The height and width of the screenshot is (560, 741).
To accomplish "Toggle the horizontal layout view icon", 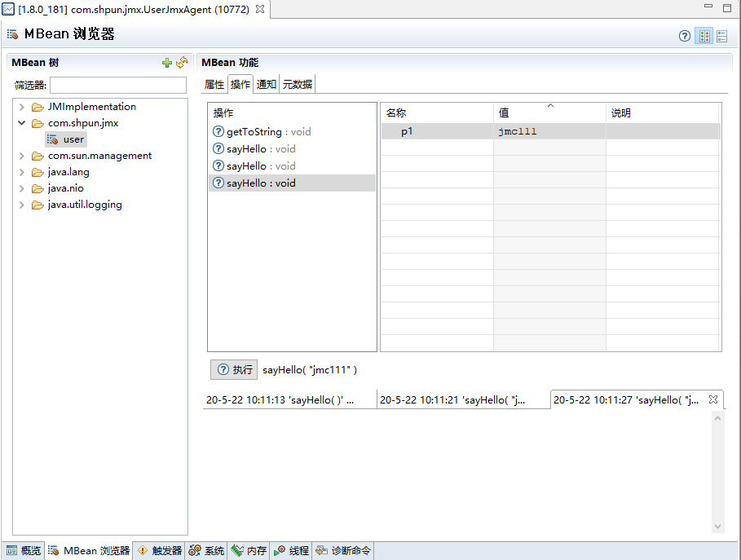I will click(721, 36).
